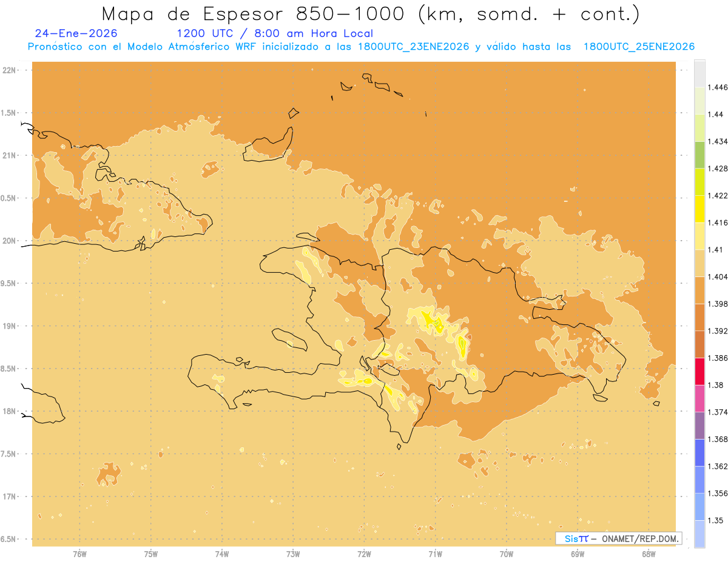Image resolution: width=728 pixels, height=562 pixels.
Task: Click the red swatch between 1.38 and 1.386
Action: (x=699, y=372)
